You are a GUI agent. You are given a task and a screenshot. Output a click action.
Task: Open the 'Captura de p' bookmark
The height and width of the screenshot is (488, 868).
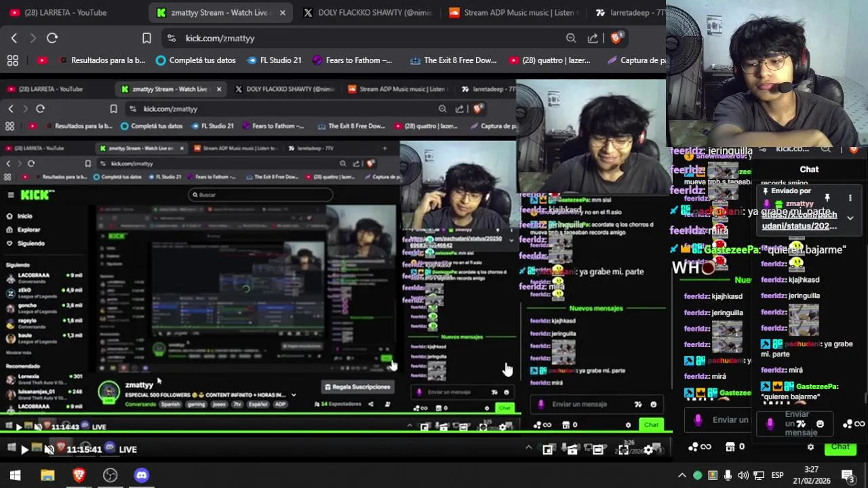click(x=637, y=60)
